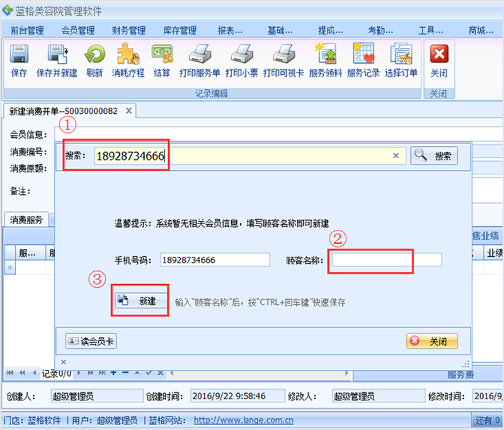Click the 创建人 field
This screenshot has width=504, height=430.
[x=97, y=396]
